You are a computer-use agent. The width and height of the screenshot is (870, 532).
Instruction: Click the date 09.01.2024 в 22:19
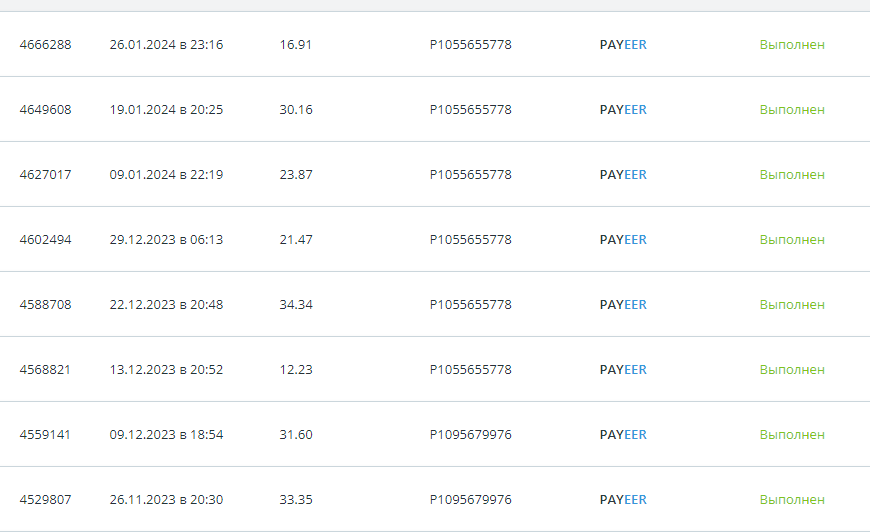pos(166,174)
